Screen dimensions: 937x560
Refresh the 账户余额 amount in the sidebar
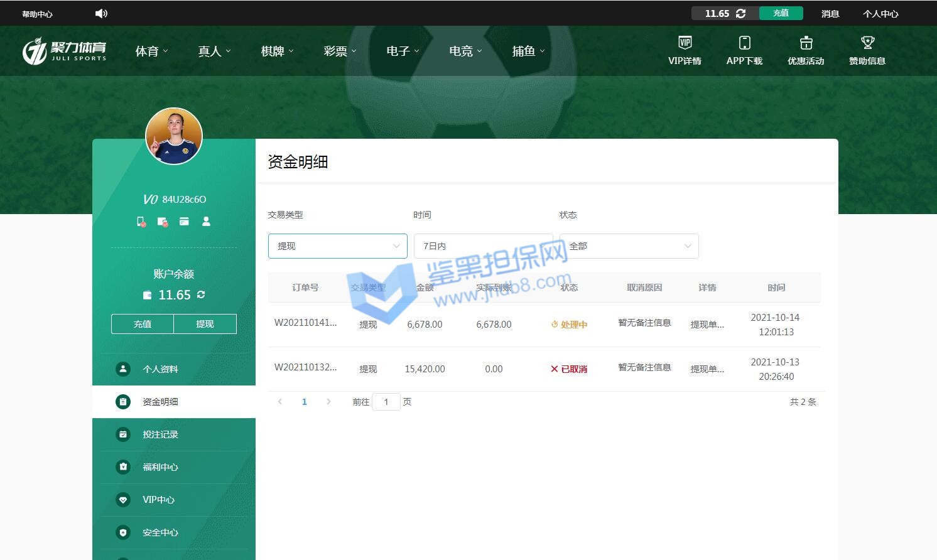pyautogui.click(x=201, y=294)
